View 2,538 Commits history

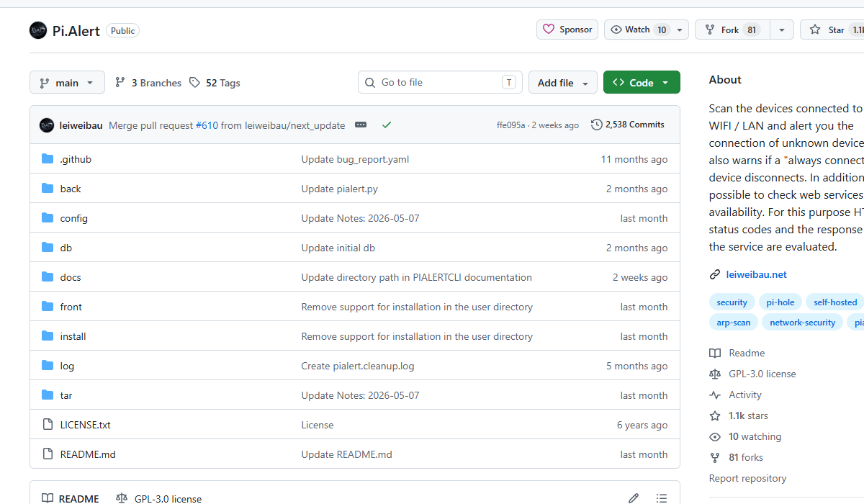pyautogui.click(x=628, y=125)
